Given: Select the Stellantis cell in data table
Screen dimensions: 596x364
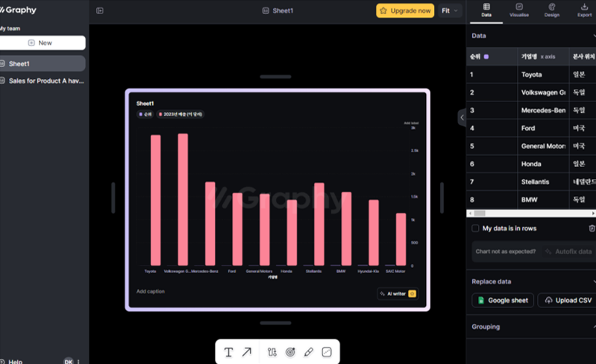Looking at the screenshot, I should coord(543,181).
